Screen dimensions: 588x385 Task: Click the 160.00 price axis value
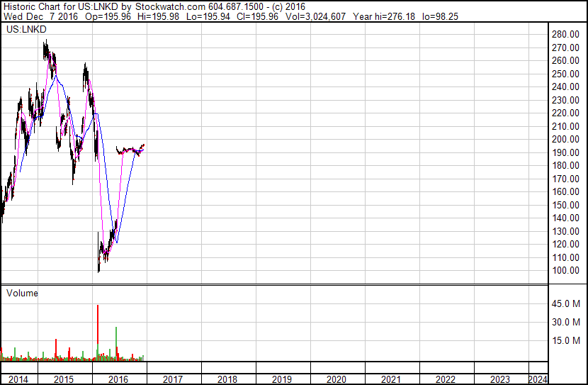coord(565,191)
